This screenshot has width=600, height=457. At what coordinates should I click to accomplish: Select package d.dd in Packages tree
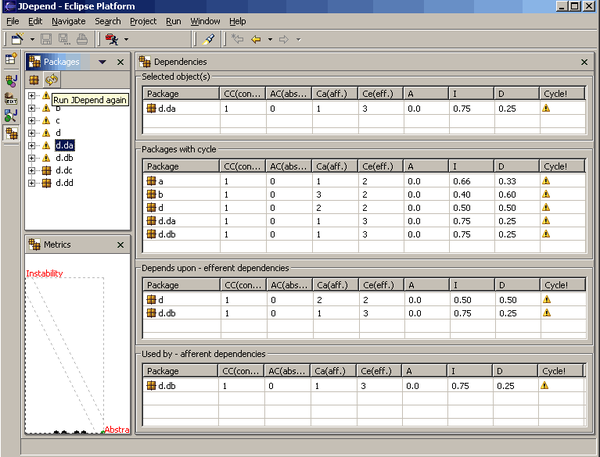coord(64,183)
